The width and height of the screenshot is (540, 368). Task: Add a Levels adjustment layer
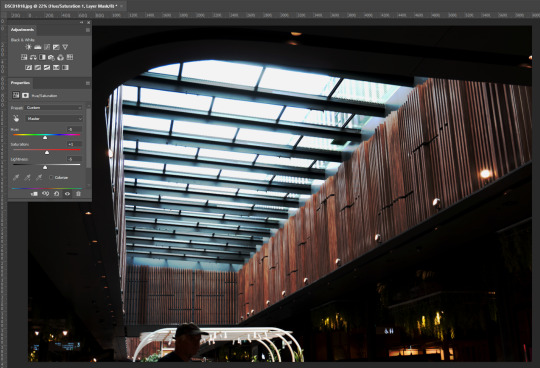point(38,47)
